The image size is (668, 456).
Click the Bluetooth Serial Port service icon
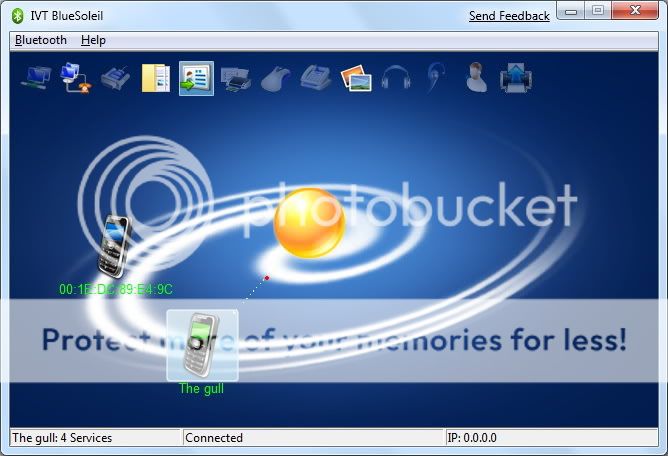click(x=115, y=78)
